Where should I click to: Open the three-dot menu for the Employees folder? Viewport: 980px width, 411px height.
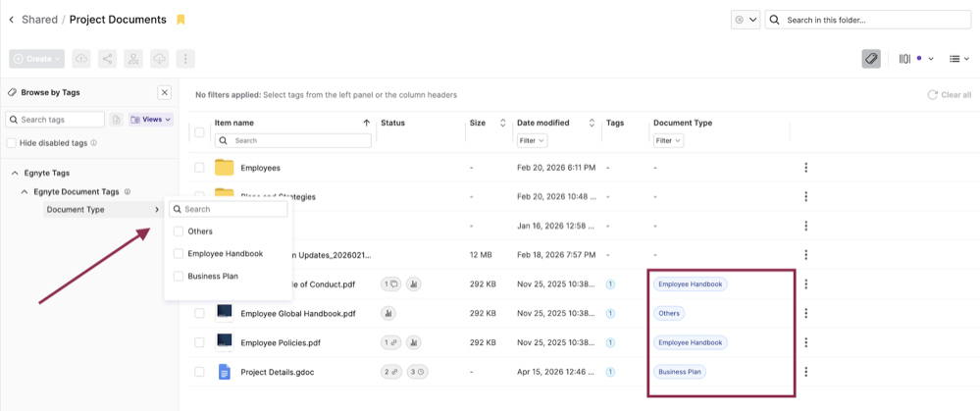805,168
